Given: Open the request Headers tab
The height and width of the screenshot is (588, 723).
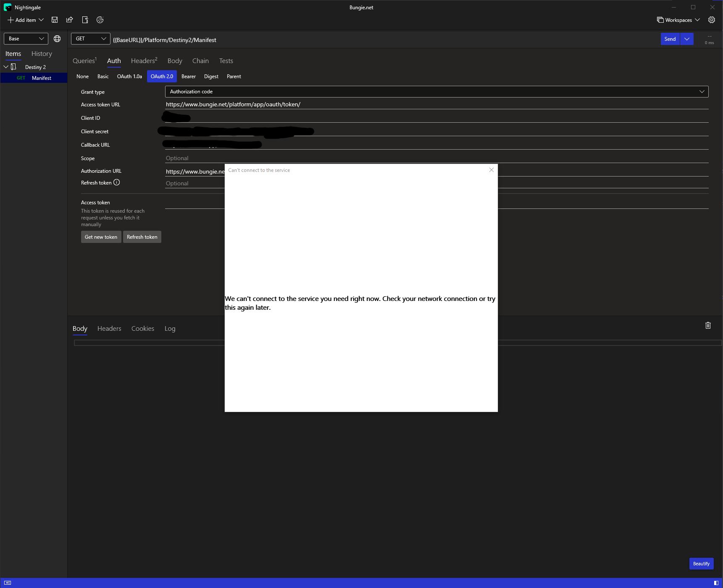Looking at the screenshot, I should (144, 61).
